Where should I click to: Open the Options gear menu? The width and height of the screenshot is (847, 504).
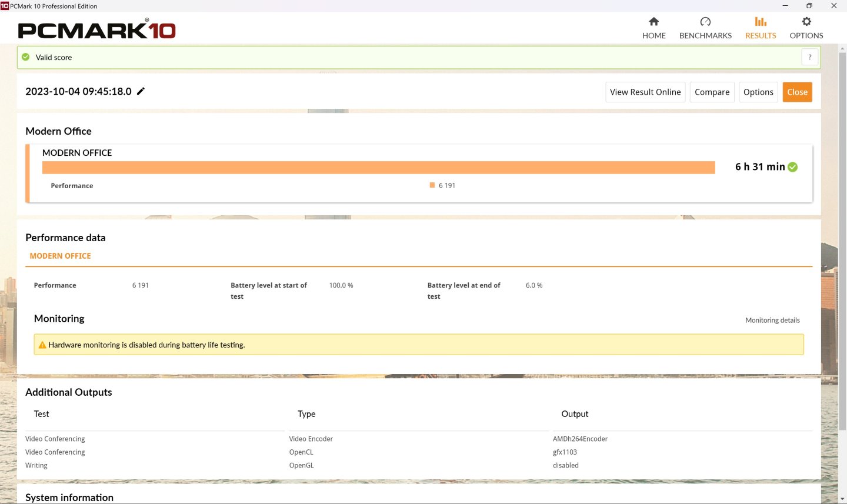pos(806,28)
